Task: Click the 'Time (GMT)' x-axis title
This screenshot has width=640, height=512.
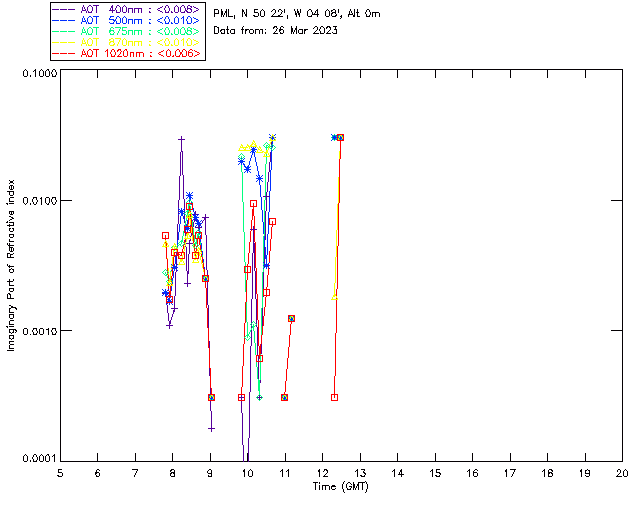Action: pyautogui.click(x=340, y=486)
